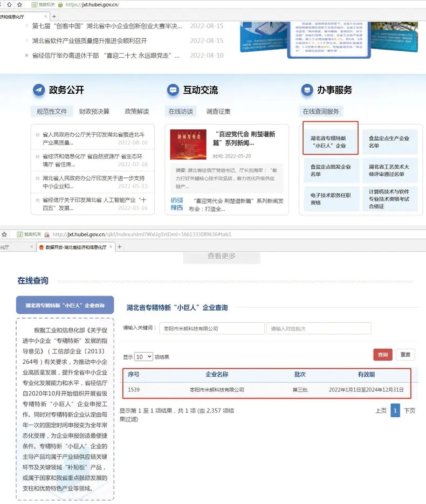
Task: Click the insecure-connection icon in lower address bar
Action: coord(47,234)
